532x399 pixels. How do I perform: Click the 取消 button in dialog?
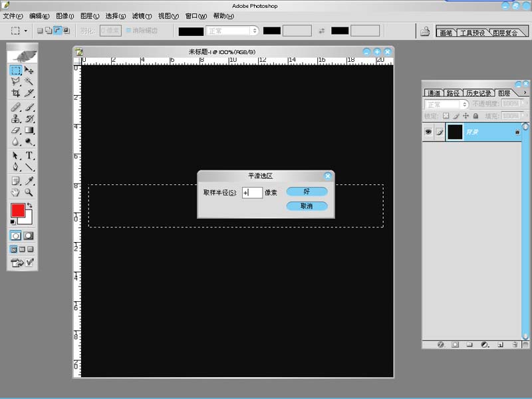point(307,206)
